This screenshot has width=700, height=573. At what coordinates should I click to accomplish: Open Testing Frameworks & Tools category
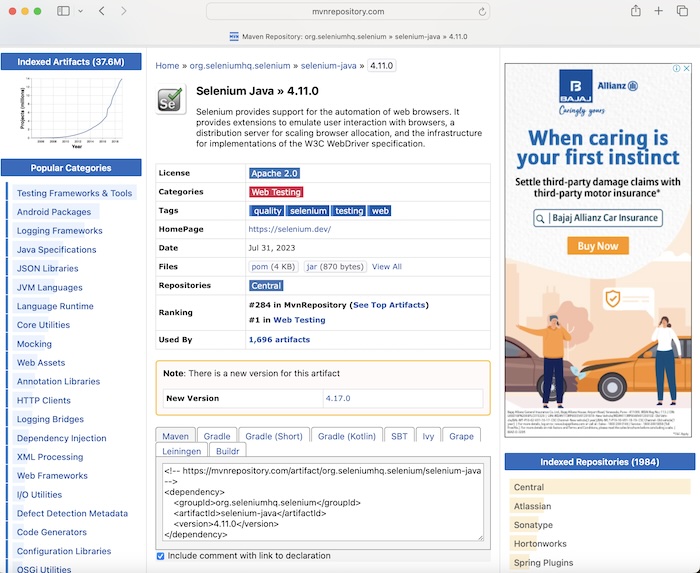74,193
